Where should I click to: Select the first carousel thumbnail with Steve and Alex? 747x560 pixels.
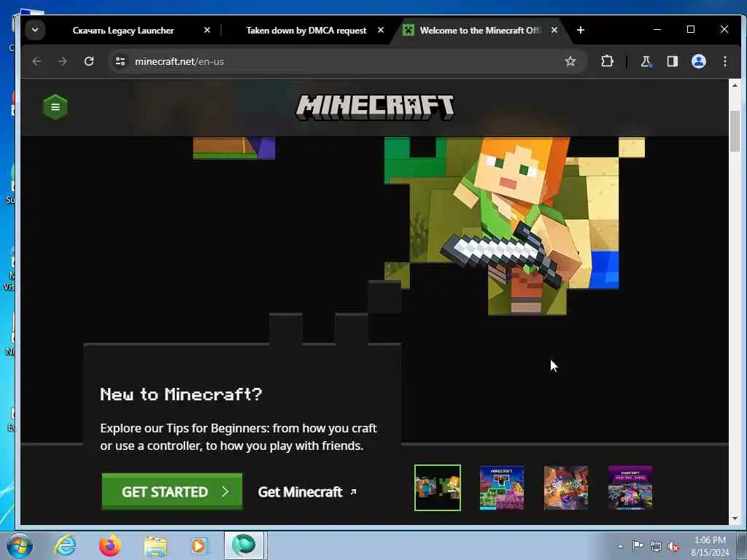point(438,488)
